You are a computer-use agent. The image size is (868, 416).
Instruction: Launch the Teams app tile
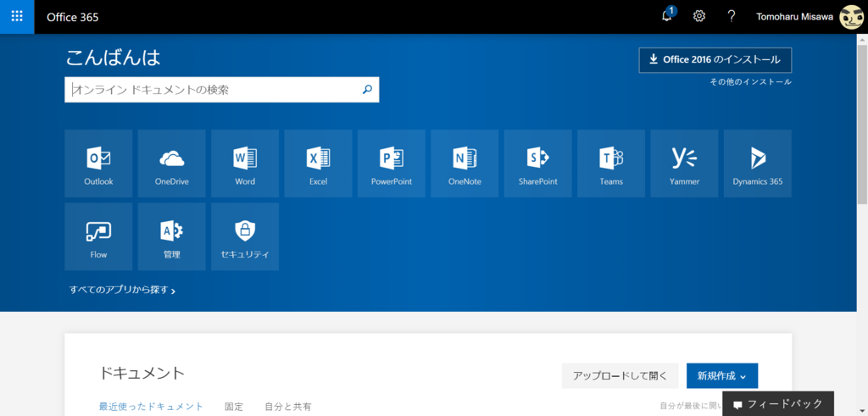tap(611, 164)
